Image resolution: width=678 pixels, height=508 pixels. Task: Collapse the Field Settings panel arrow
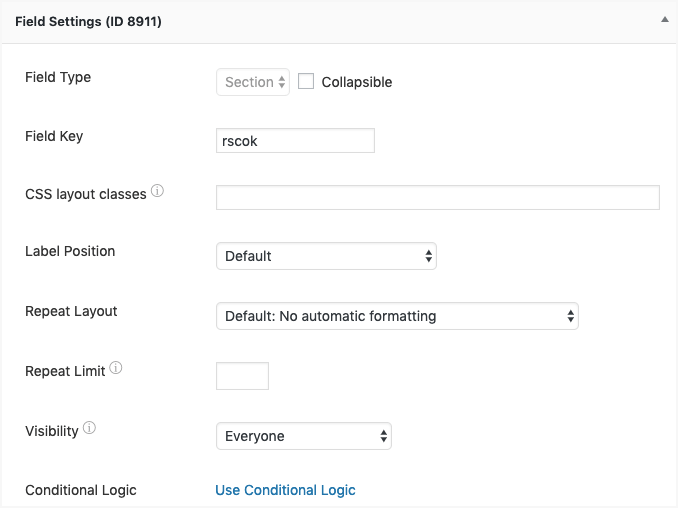(663, 19)
